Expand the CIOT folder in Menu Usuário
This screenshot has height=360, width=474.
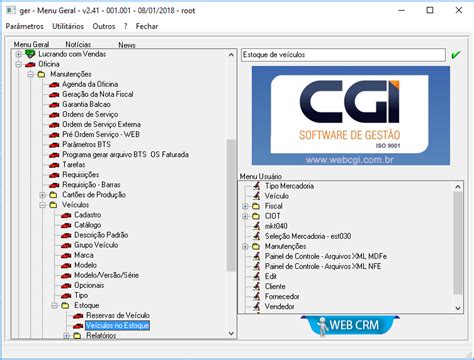[x=245, y=216]
